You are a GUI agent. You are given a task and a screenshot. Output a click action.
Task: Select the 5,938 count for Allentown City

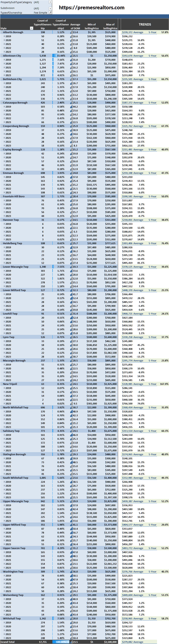(x=43, y=56)
